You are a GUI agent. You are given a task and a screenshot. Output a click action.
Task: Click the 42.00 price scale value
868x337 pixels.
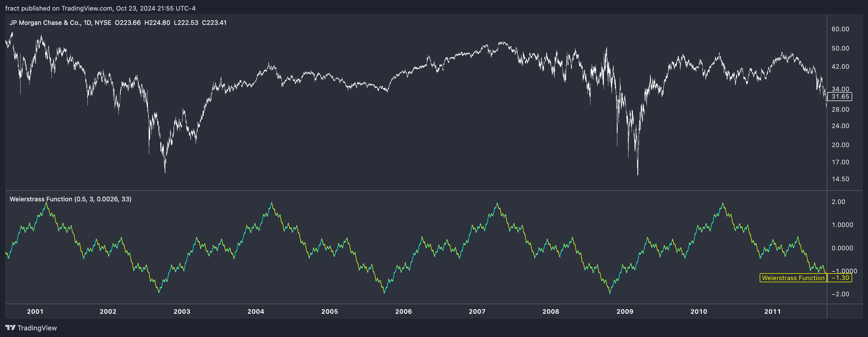(840, 66)
